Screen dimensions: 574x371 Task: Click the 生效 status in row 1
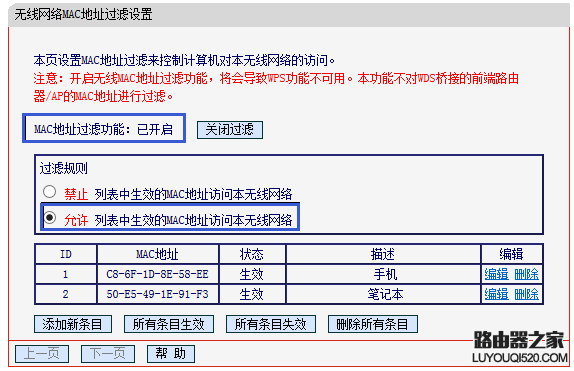252,274
